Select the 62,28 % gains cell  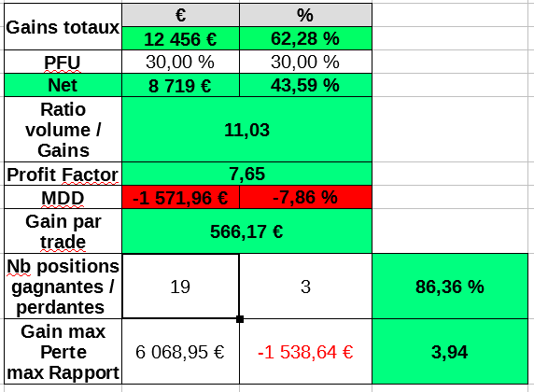305,38
